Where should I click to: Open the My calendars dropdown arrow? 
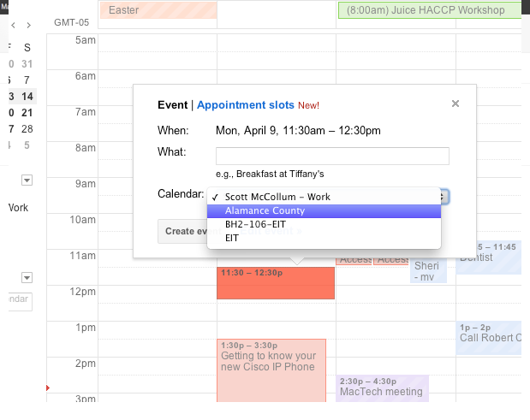(27, 180)
